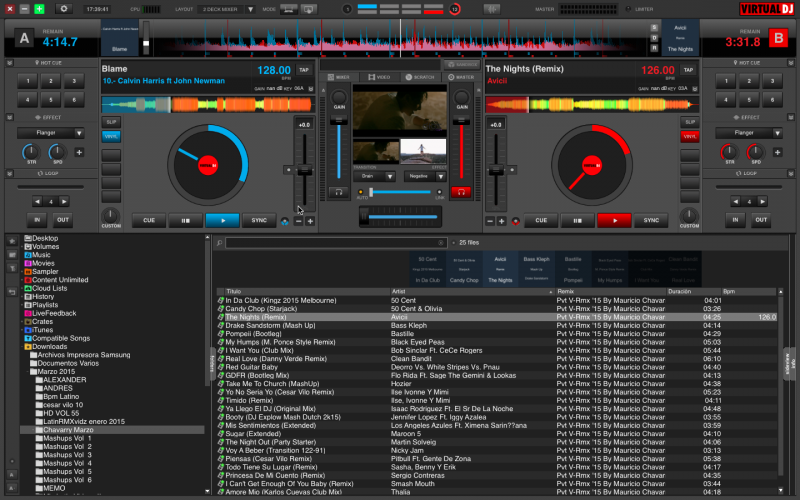The height and width of the screenshot is (500, 800).
Task: Toggle video crossfader AUTO indicator
Action: click(x=361, y=192)
